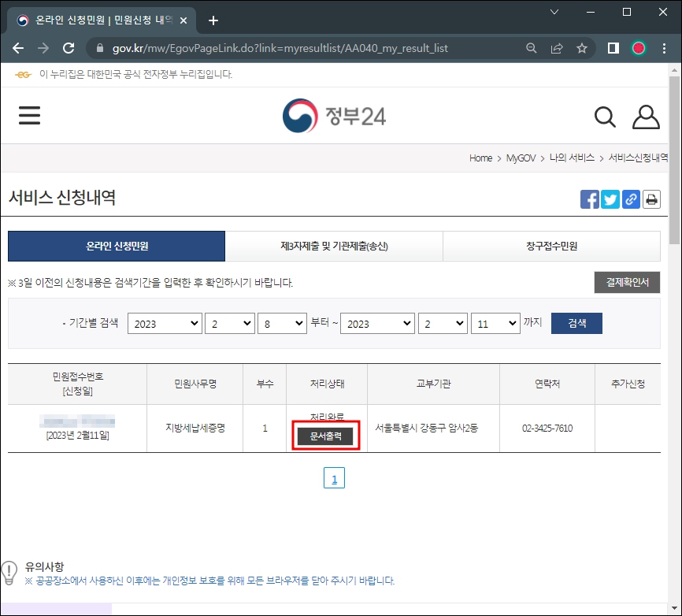Open search with the magnifier icon

(x=605, y=117)
